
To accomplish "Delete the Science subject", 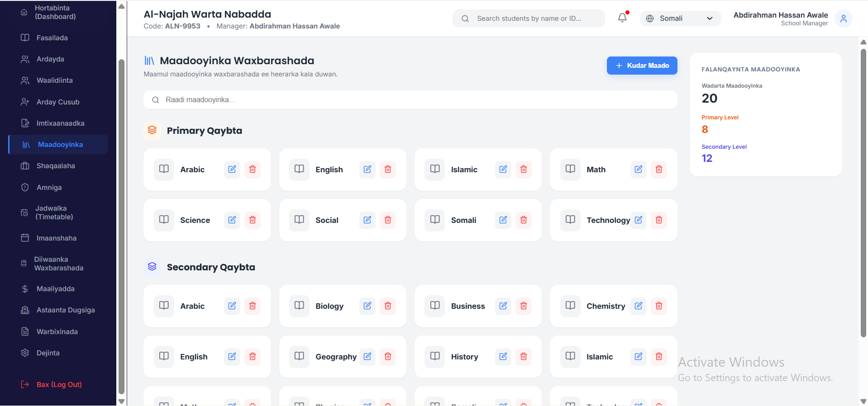I will pos(253,220).
